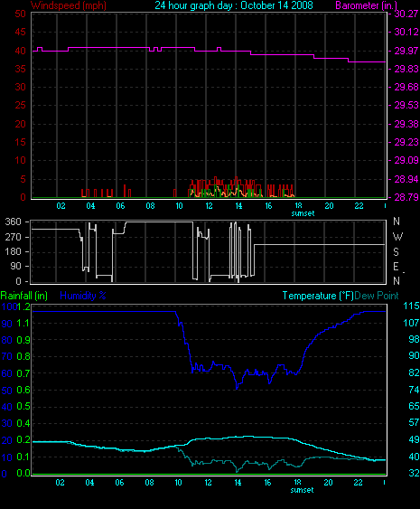Click the Dew Point legend label
420x509 pixels.
[377, 296]
